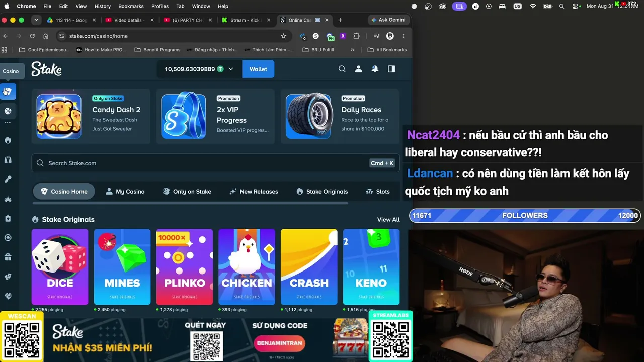
Task: Open a new browser tab
Action: (340, 20)
